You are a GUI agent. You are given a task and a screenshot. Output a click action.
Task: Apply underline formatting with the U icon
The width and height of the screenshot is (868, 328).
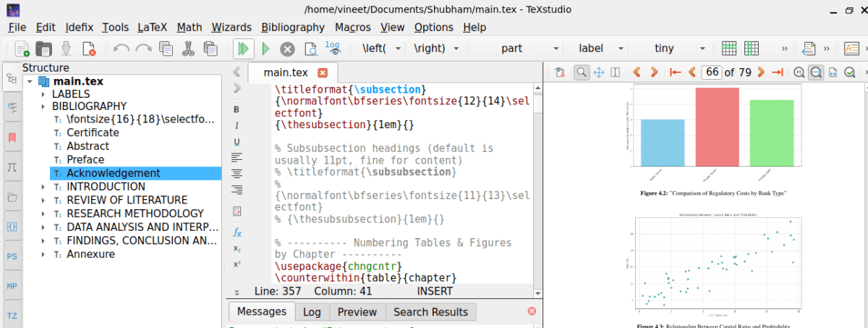237,141
